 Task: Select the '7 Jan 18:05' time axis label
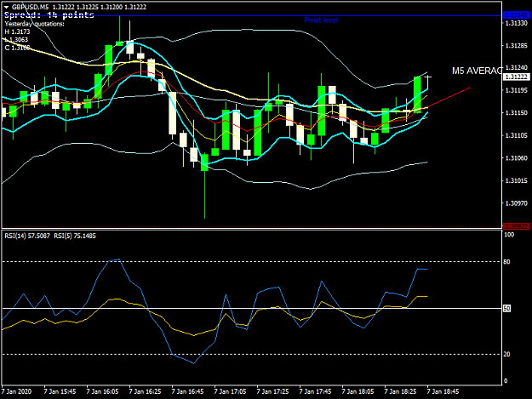click(358, 391)
